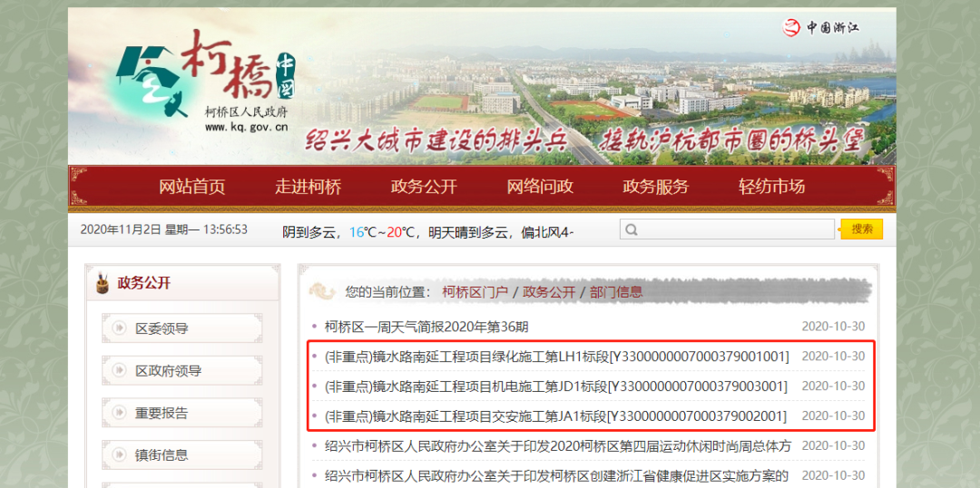Open the 政务公开 navigation menu item
Image resolution: width=980 pixels, height=488 pixels.
click(424, 186)
